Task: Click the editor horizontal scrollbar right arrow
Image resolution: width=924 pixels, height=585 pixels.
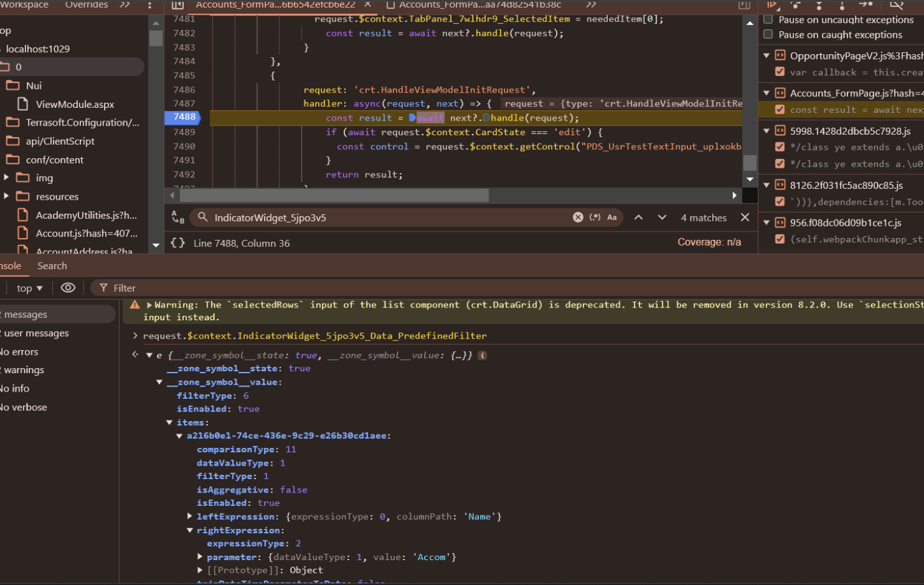Action: tap(735, 195)
